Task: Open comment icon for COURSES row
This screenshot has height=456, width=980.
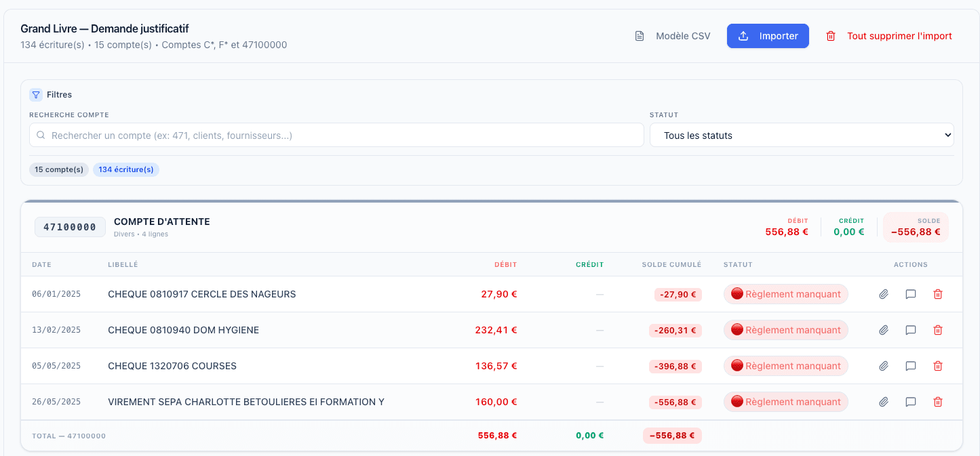Action: (x=911, y=366)
